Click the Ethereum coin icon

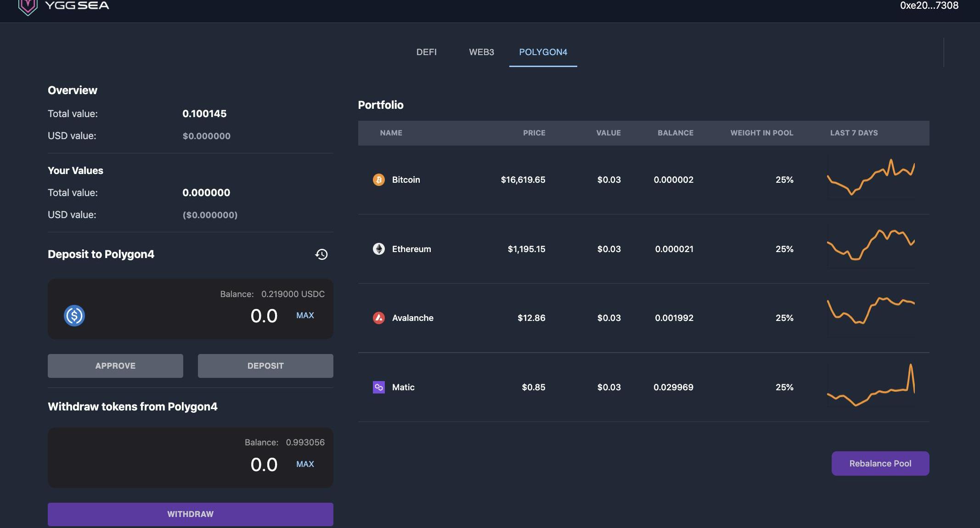coord(379,249)
